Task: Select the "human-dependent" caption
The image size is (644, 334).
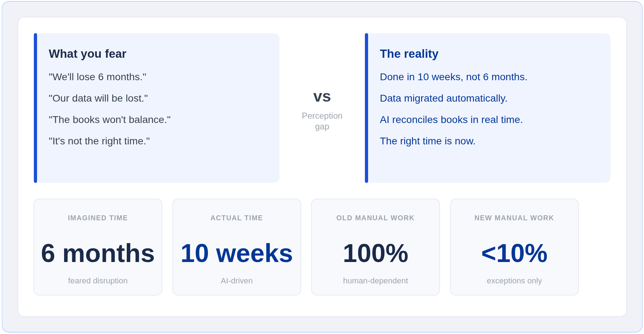Action: pyautogui.click(x=375, y=281)
